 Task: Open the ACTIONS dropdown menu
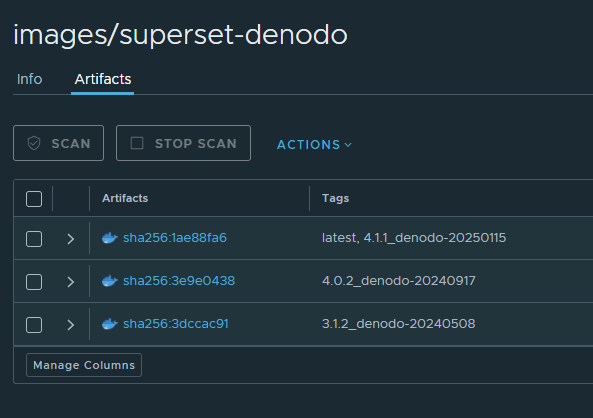pos(314,145)
